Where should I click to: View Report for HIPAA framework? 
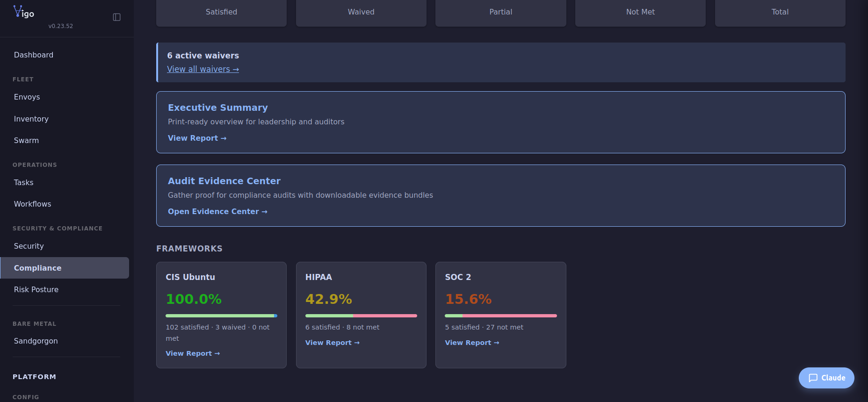333,343
